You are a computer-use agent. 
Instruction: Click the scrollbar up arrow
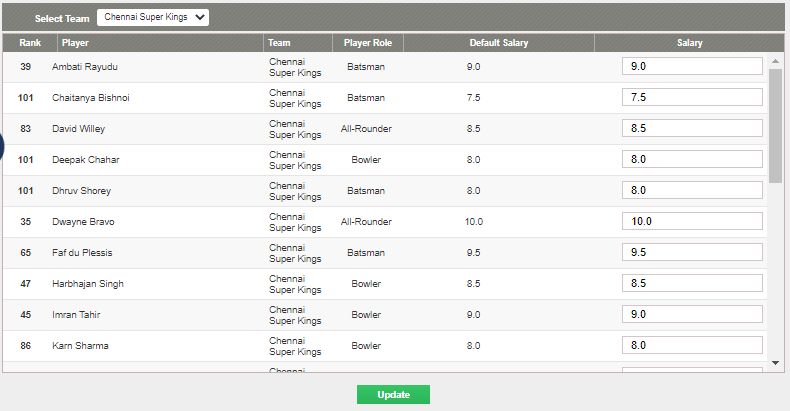tap(775, 62)
